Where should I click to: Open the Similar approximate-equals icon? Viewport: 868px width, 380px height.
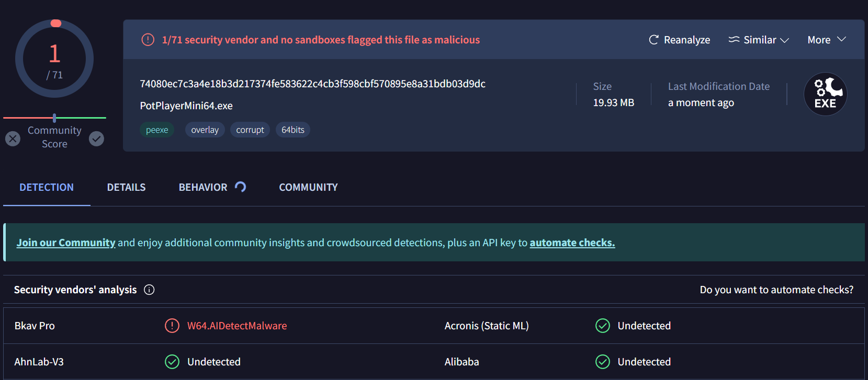734,40
